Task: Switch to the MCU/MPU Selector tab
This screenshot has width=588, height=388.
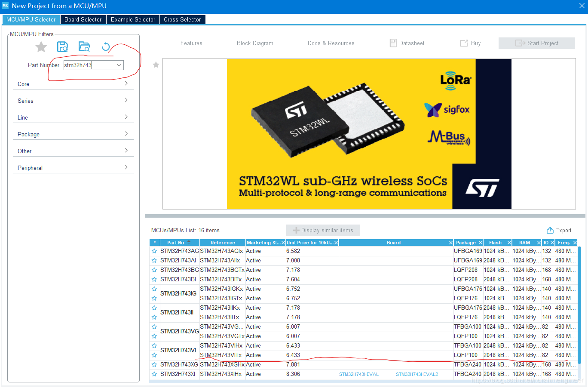Action: pos(31,20)
